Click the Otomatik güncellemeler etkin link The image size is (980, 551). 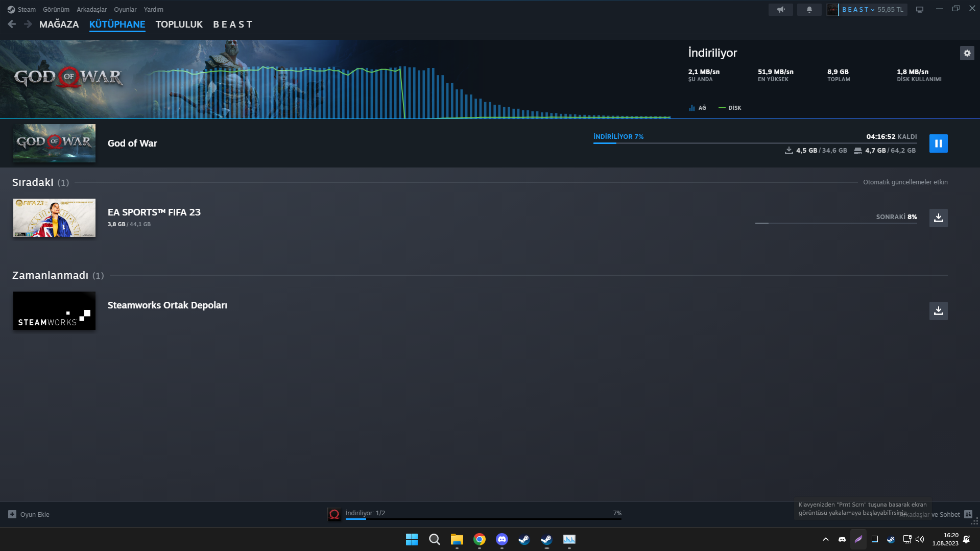905,182
